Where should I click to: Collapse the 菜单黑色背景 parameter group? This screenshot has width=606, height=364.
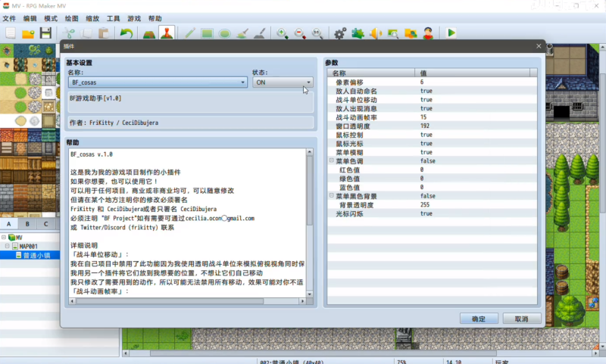pos(331,195)
